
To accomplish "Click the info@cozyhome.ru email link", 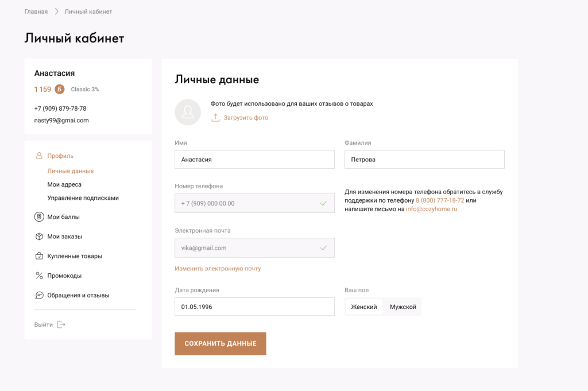I will point(431,209).
